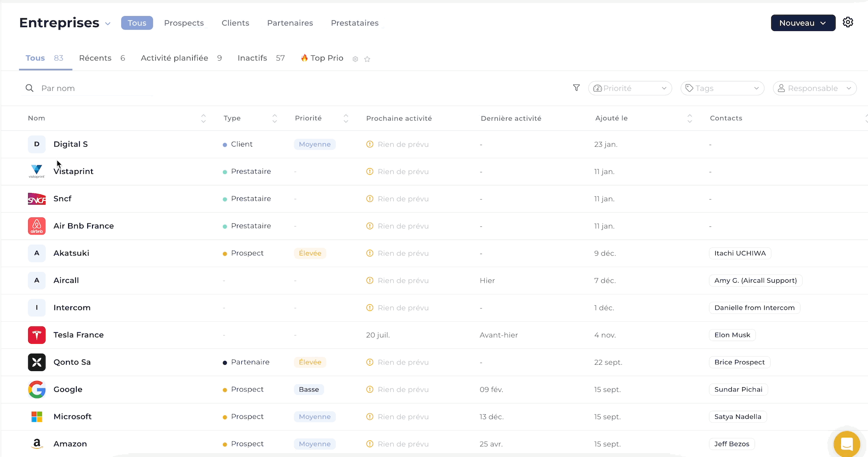This screenshot has height=457, width=868.
Task: Click the Tesla logo
Action: [x=37, y=335]
